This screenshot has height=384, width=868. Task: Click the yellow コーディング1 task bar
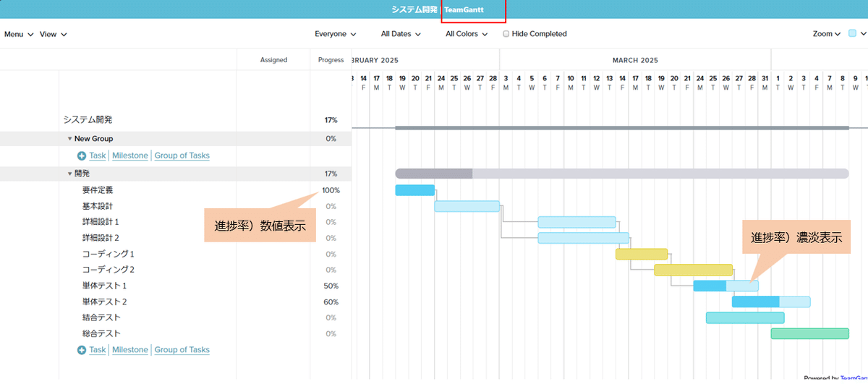tap(641, 254)
